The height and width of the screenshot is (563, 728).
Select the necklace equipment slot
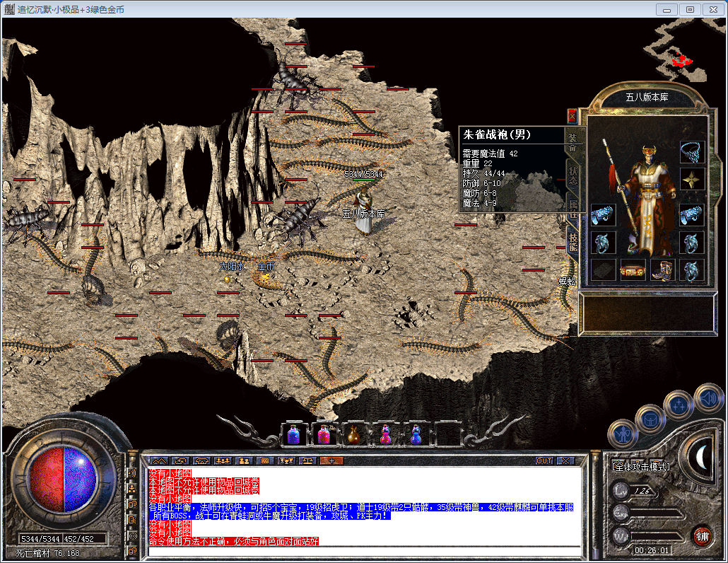point(692,152)
